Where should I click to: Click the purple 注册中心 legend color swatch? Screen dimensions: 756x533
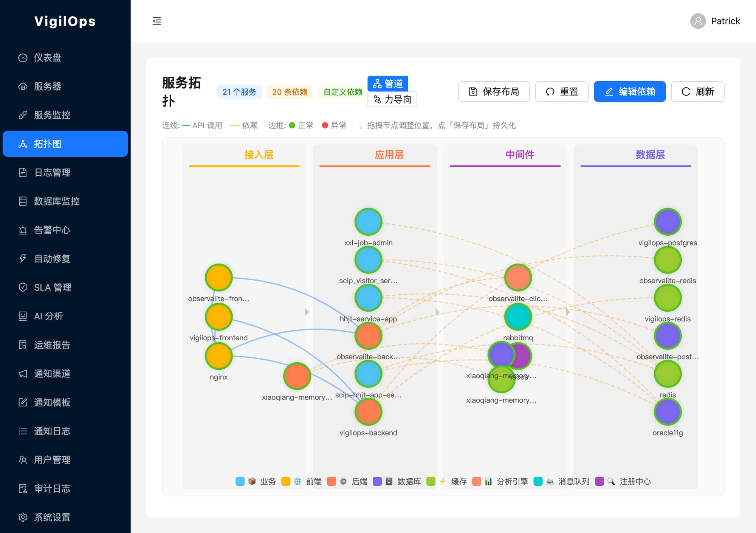(599, 481)
